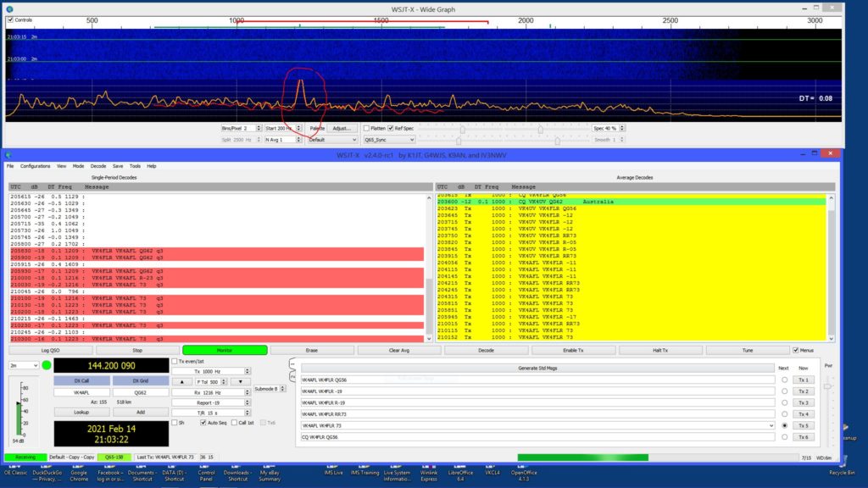The image size is (868, 488).
Task: Click the Enable Tx button
Action: click(x=573, y=350)
